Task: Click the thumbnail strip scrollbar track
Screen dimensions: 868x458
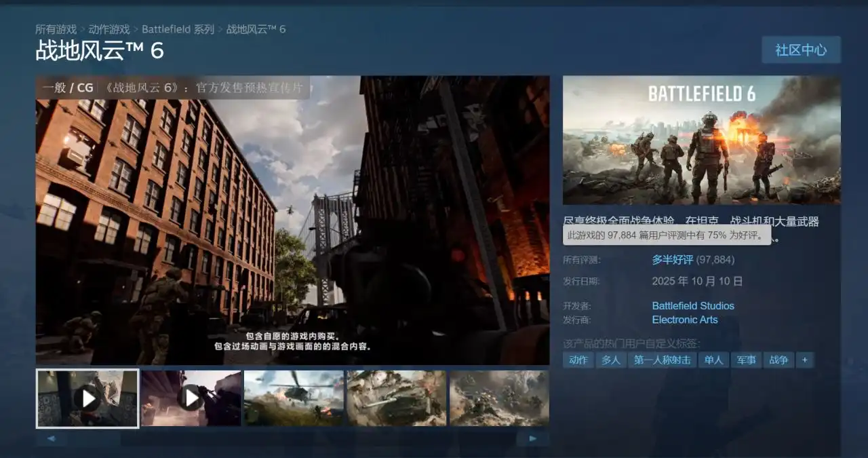Action: click(292, 439)
